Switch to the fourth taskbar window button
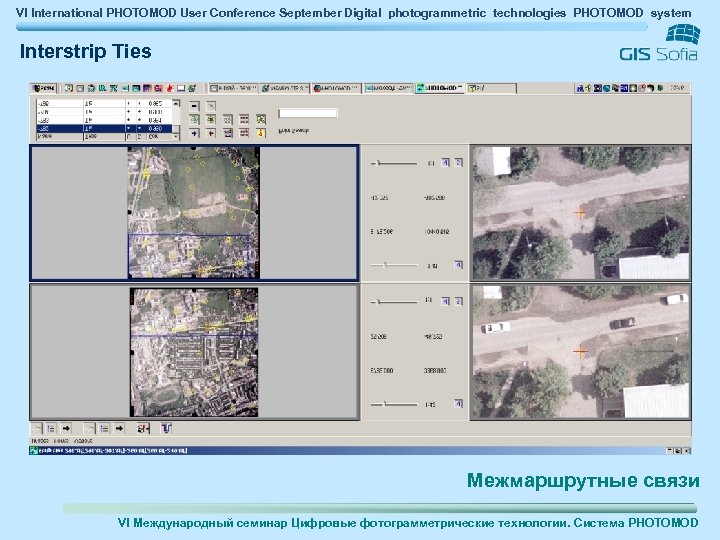This screenshot has width=720, height=540. [x=388, y=88]
